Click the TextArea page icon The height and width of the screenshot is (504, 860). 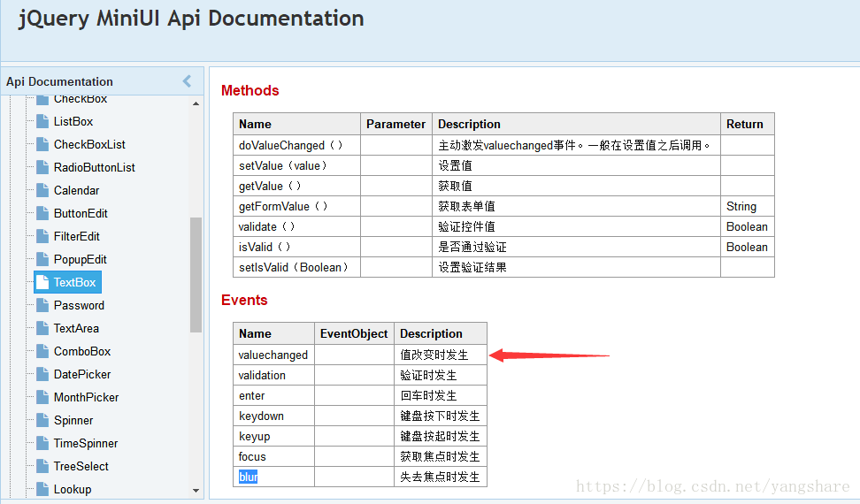[x=42, y=328]
